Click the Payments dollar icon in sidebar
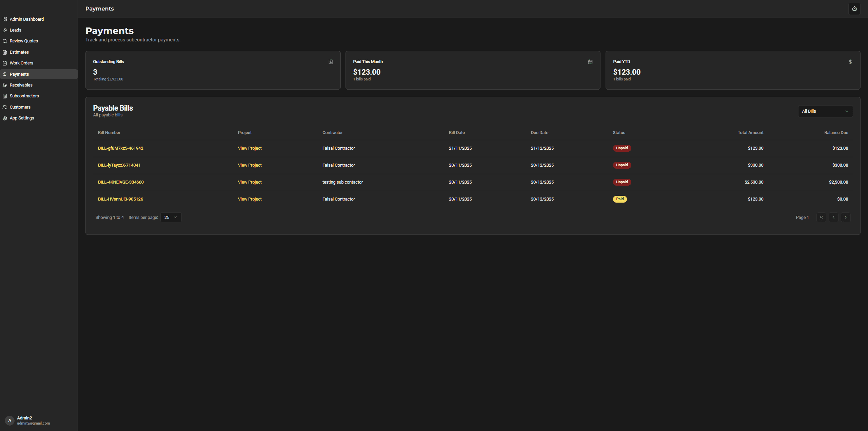 point(5,74)
